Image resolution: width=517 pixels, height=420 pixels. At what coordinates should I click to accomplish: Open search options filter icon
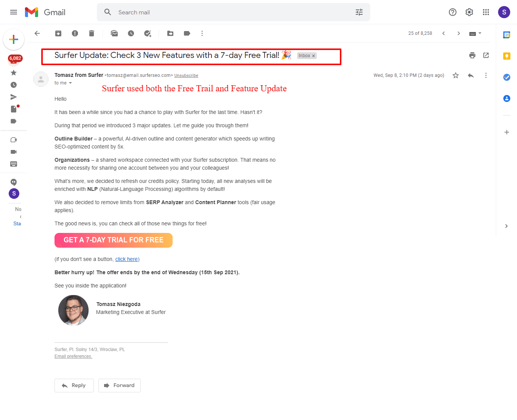(x=359, y=12)
